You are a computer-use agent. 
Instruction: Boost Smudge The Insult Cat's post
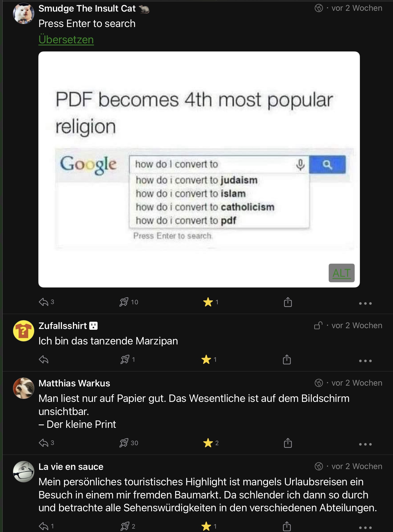(x=124, y=302)
